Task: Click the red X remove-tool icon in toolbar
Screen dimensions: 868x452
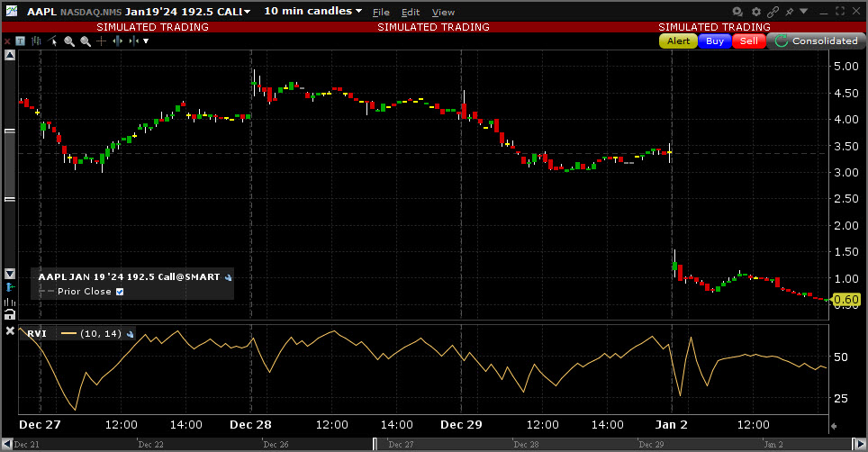Action: [7, 41]
